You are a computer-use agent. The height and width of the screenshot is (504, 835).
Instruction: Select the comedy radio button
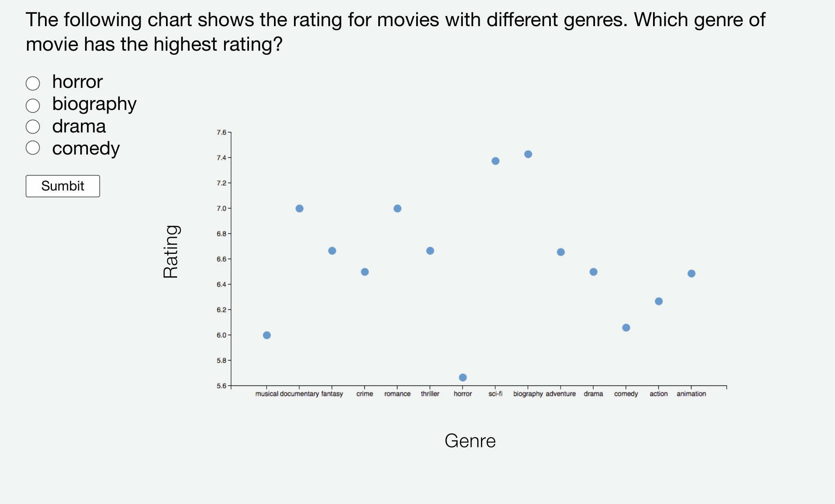point(33,148)
